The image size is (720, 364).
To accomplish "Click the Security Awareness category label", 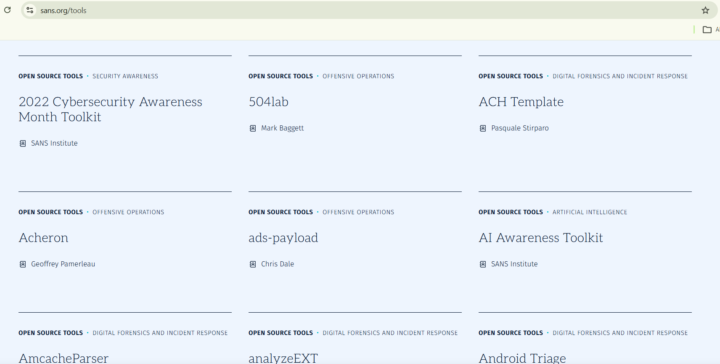I will tap(125, 76).
